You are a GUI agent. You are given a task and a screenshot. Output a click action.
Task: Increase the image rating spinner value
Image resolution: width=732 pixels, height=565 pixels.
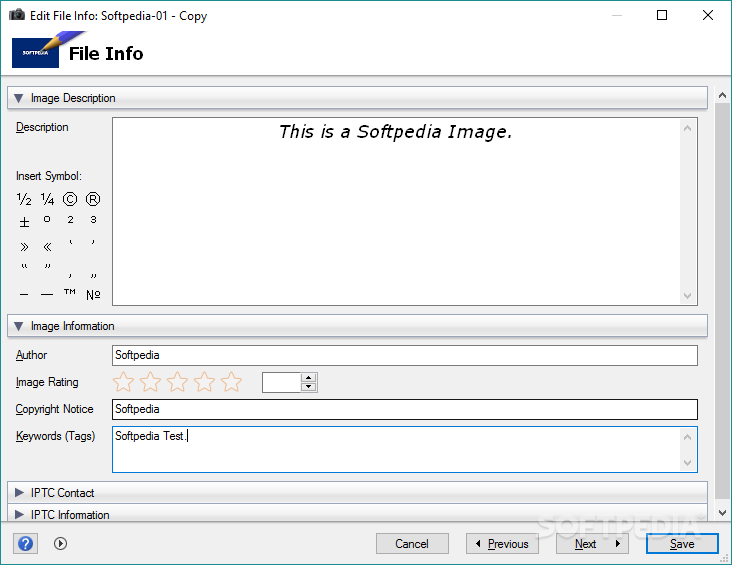click(309, 377)
